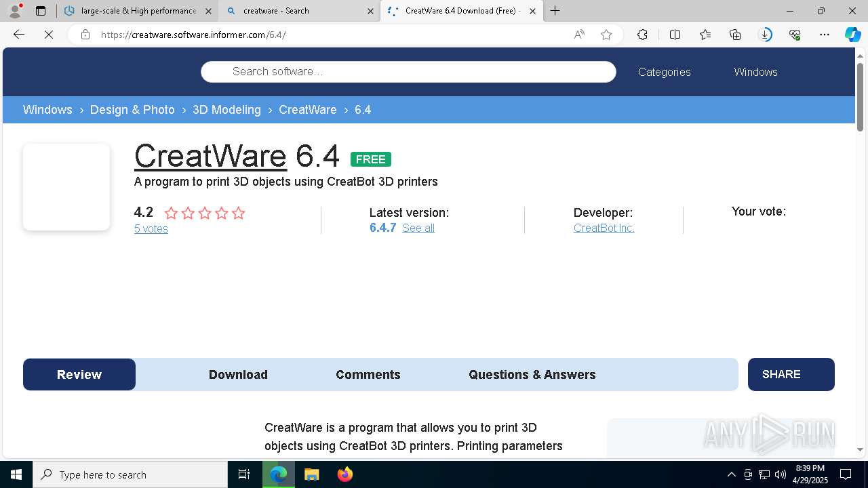Open Windows menu in header
868x488 pixels.
pos(755,72)
